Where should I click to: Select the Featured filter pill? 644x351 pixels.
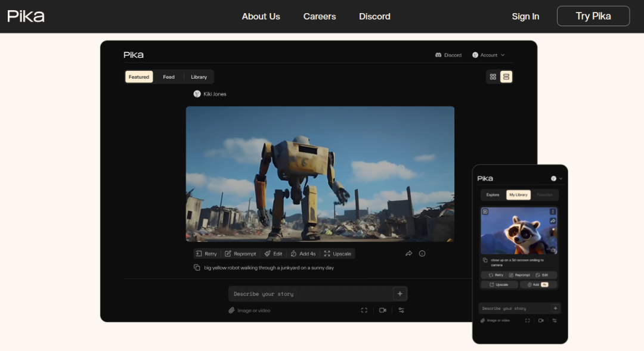tap(139, 77)
